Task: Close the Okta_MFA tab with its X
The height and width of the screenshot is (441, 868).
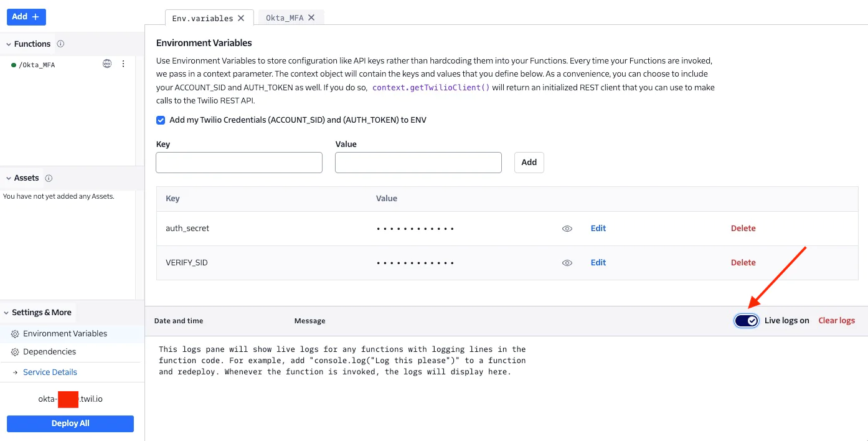Action: pos(311,18)
